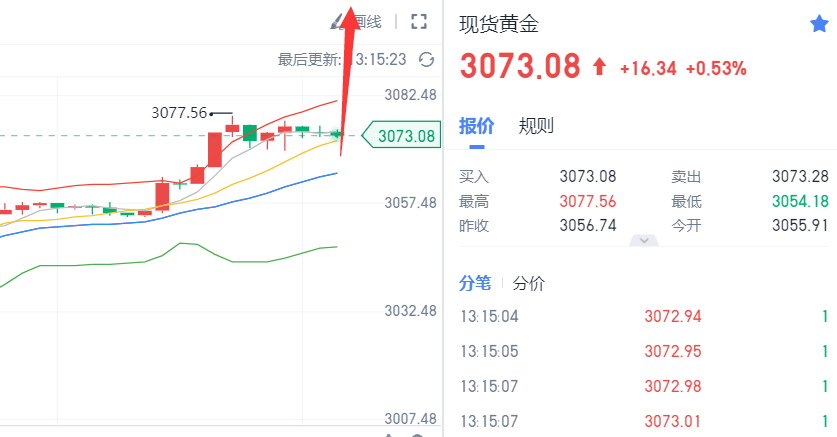Click the 买入 price 3073.08
The width and height of the screenshot is (837, 437).
[588, 176]
